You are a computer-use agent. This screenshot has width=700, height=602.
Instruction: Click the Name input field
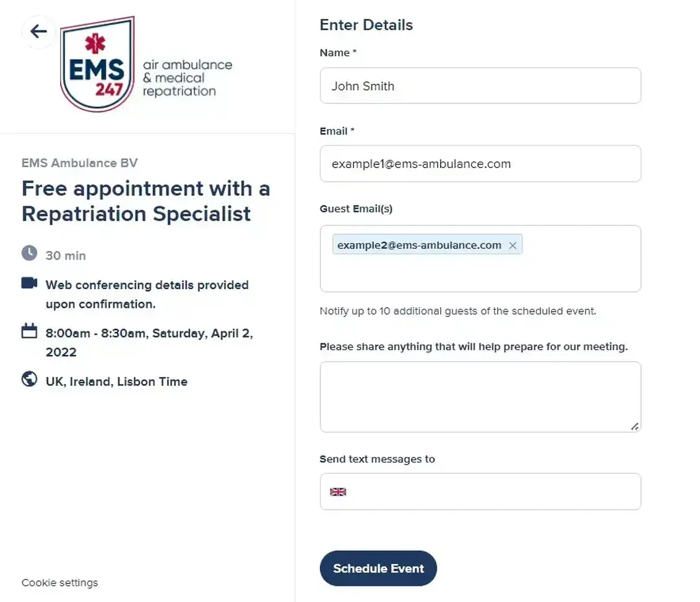click(x=480, y=86)
